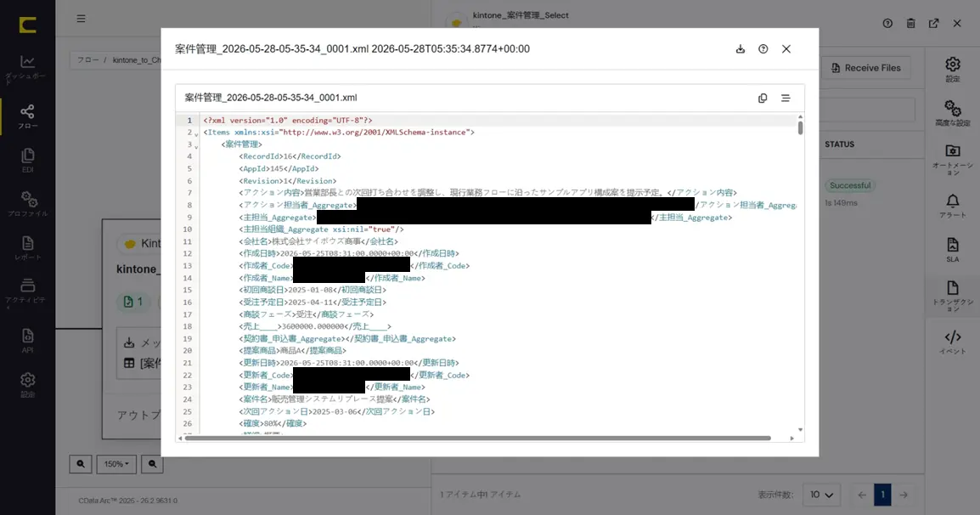Toggle the hamburger navigation menu
The width and height of the screenshot is (980, 515).
pos(82,19)
